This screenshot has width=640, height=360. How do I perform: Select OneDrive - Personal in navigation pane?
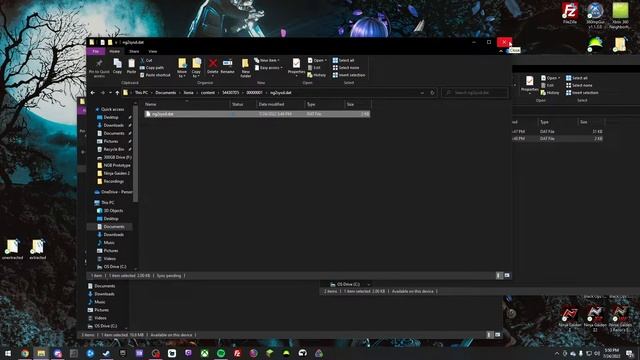tap(113, 192)
